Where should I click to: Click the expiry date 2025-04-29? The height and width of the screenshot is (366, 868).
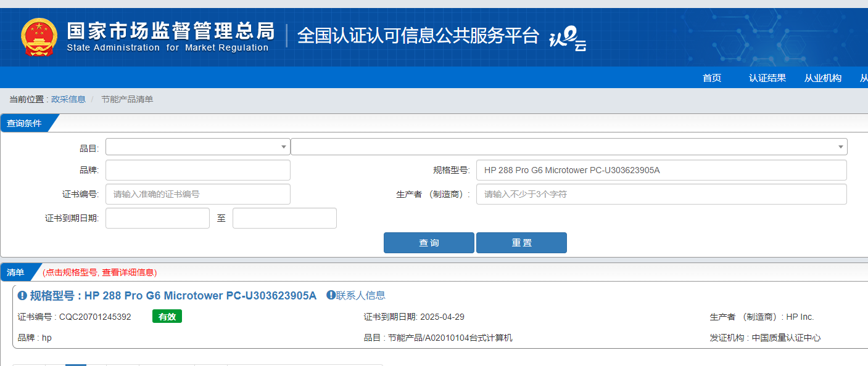(442, 317)
